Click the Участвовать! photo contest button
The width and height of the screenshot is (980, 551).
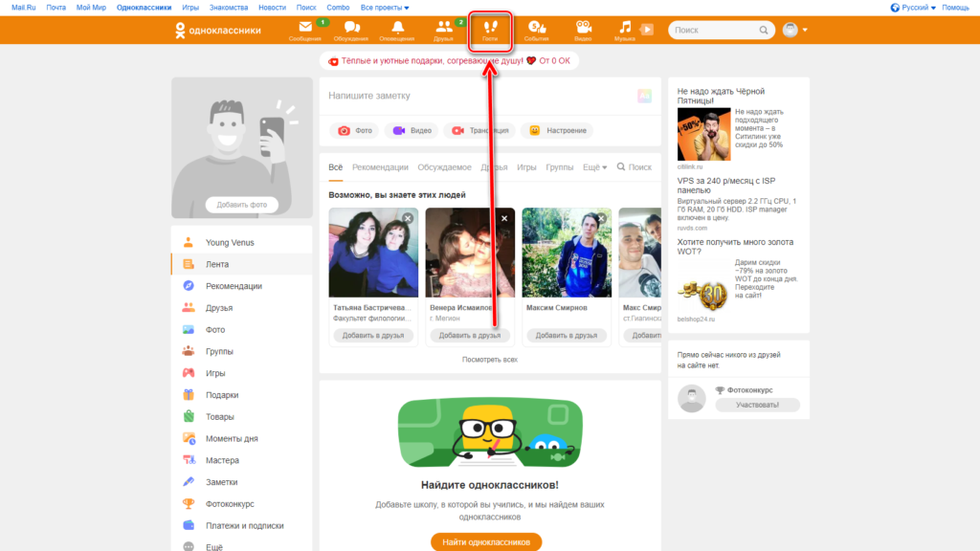pos(758,405)
